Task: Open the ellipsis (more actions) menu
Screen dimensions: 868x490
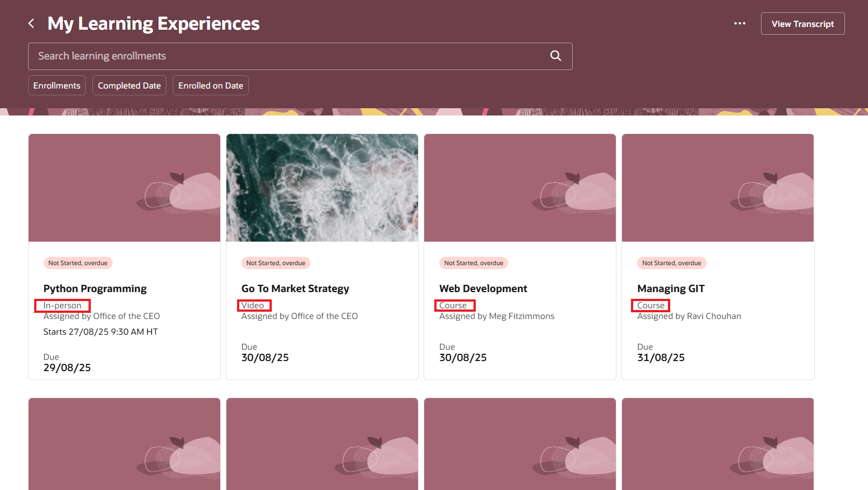Action: [740, 24]
